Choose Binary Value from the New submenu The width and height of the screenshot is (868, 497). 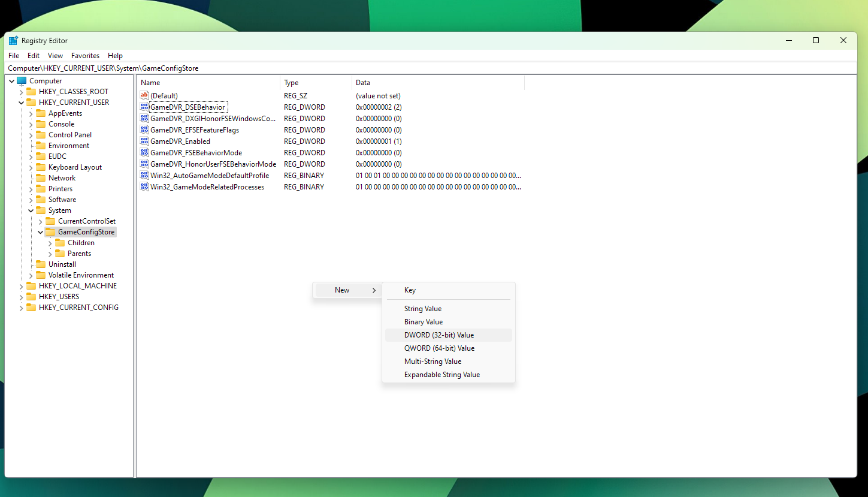[x=449, y=322]
